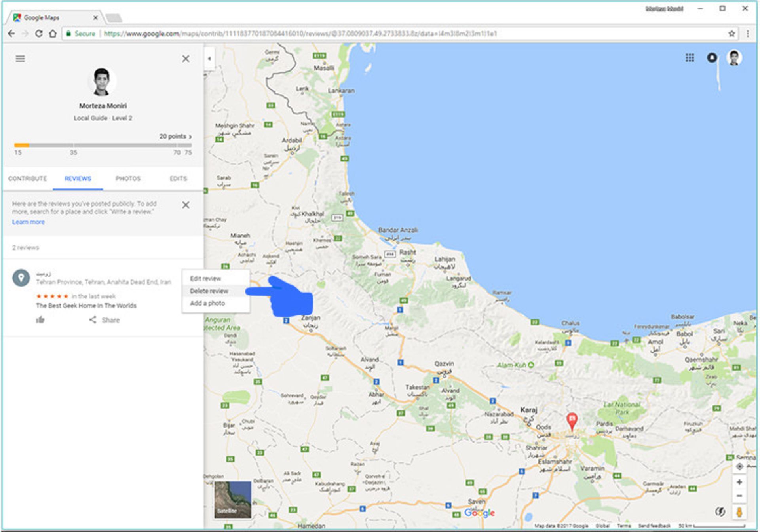
Task: Open the 20 points details
Action: tap(175, 136)
